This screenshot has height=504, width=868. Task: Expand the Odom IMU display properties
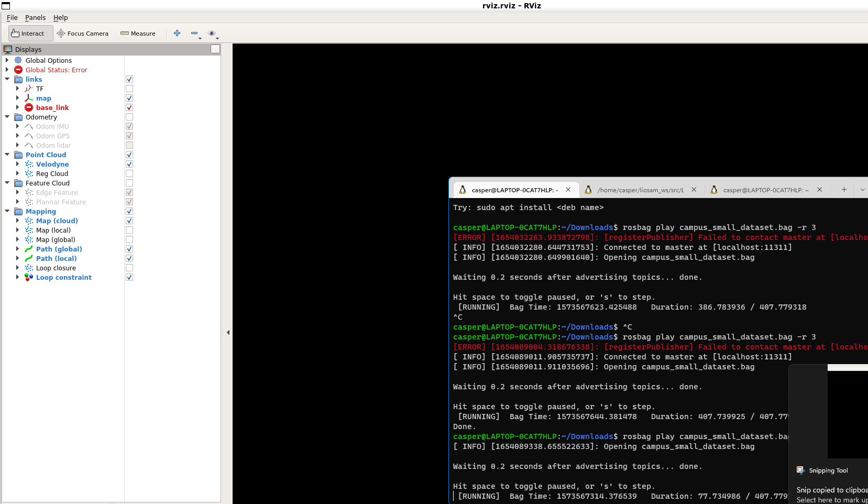(18, 126)
